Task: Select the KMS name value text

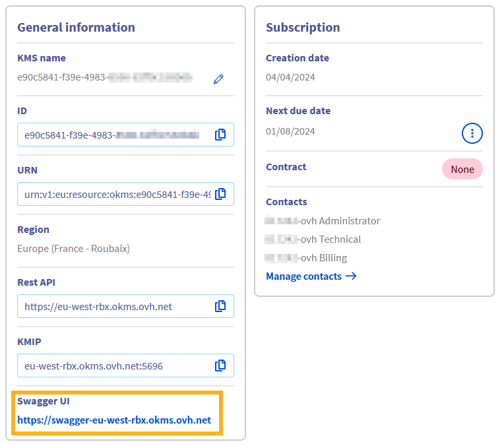Action: click(104, 77)
